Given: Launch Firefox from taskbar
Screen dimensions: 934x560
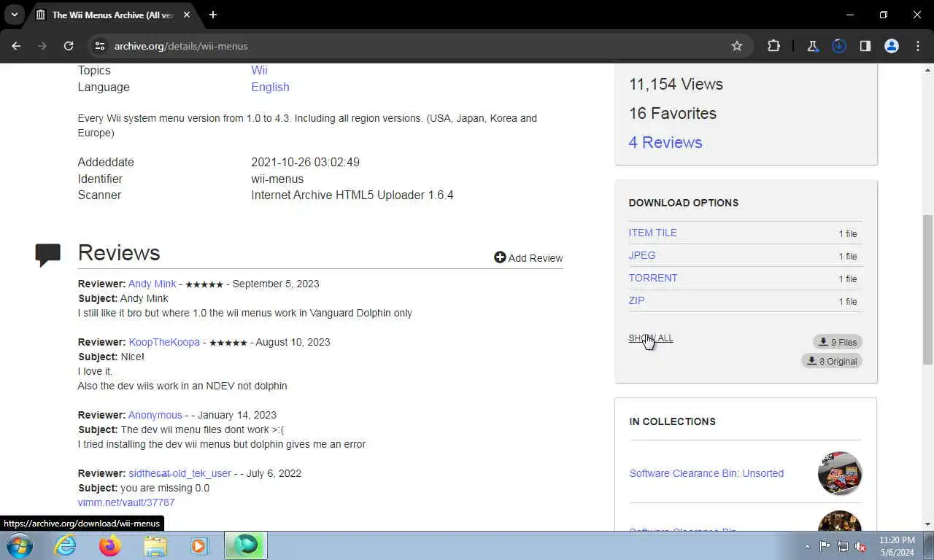Looking at the screenshot, I should (x=110, y=545).
